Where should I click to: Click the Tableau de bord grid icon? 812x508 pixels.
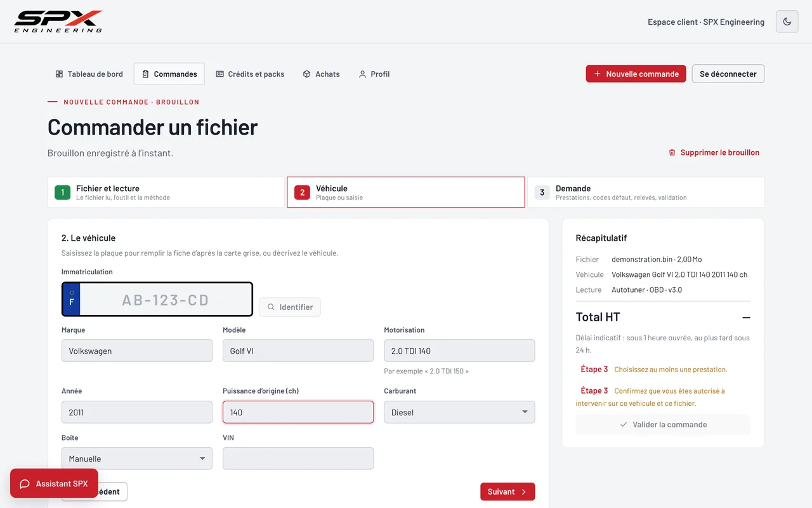[59, 74]
